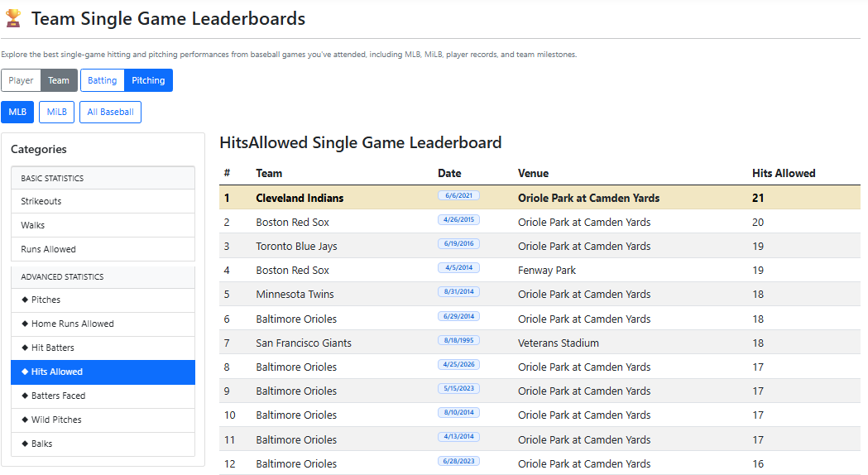The height and width of the screenshot is (475, 868).
Task: Click the Minnesota Twins team name
Action: tap(295, 295)
